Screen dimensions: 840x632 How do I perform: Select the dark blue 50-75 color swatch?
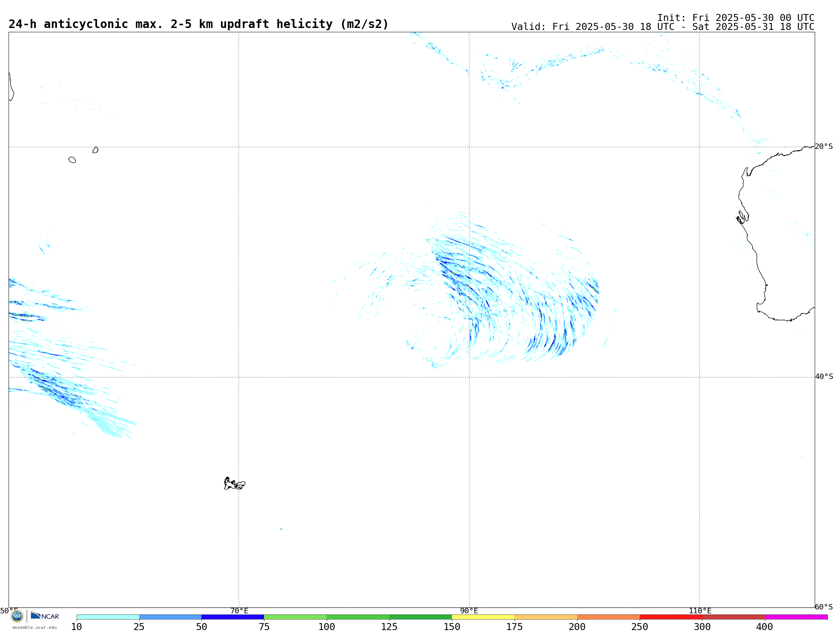coord(233,617)
